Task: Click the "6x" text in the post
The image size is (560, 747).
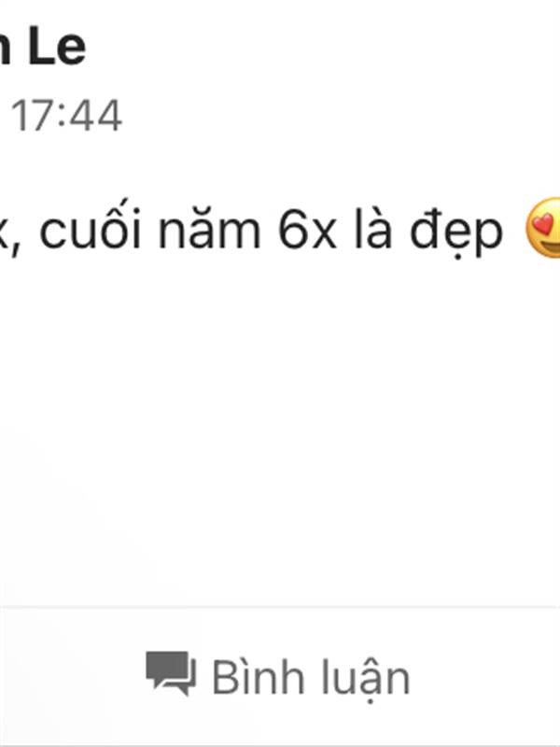Action: point(307,231)
